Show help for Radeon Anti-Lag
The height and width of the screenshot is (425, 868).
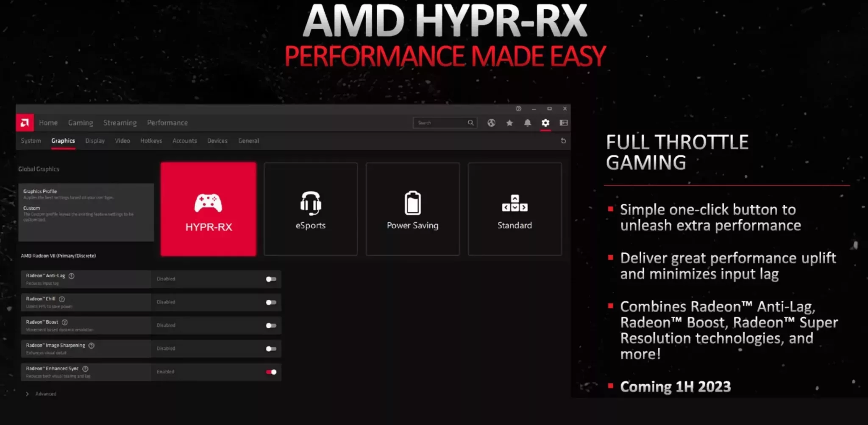tap(72, 276)
